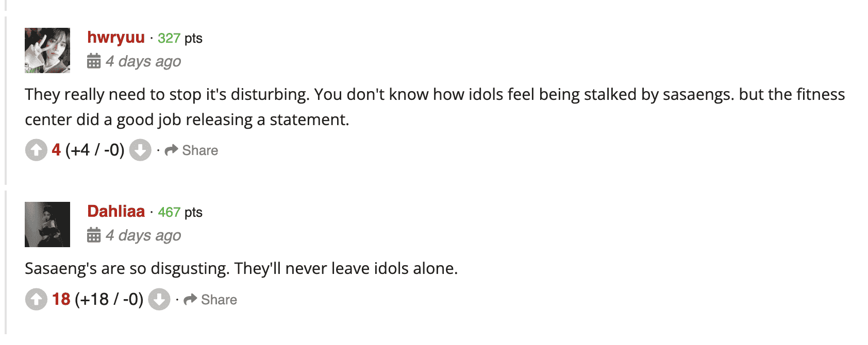Upvote Dahliaa's comment
868x345 pixels.
click(36, 299)
